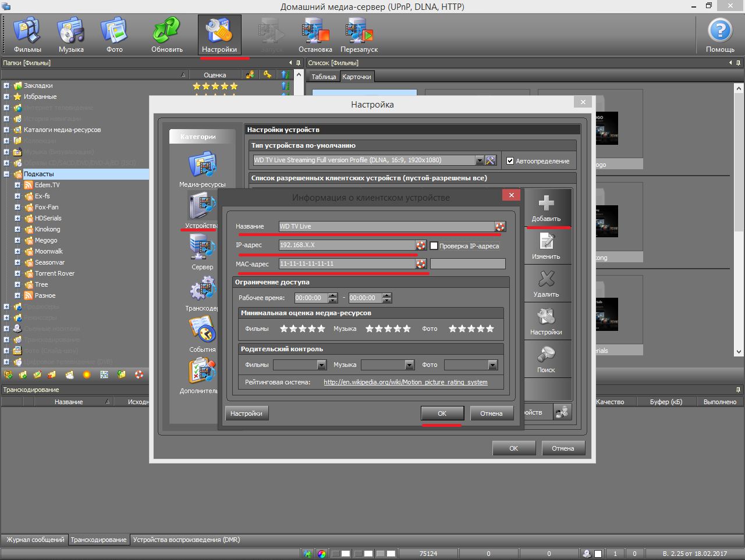Viewport: 745px width, 560px height.
Task: Open the Wikipedia rating system link
Action: click(x=405, y=382)
